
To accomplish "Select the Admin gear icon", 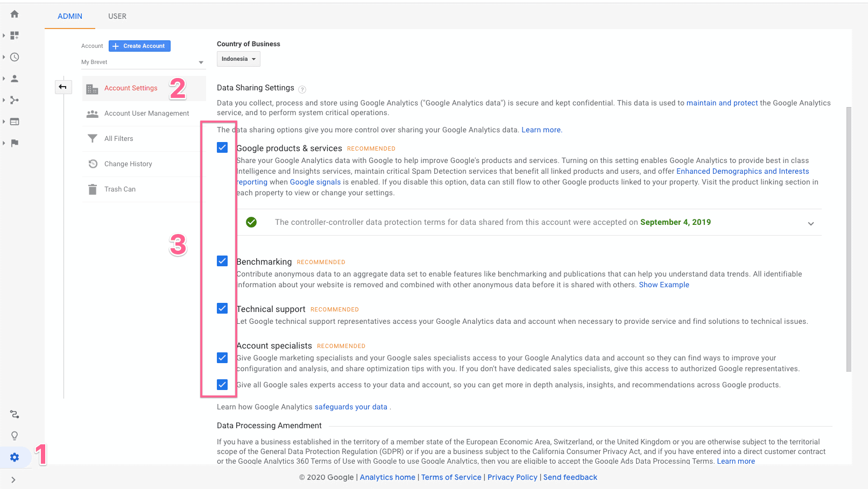I will [14, 457].
